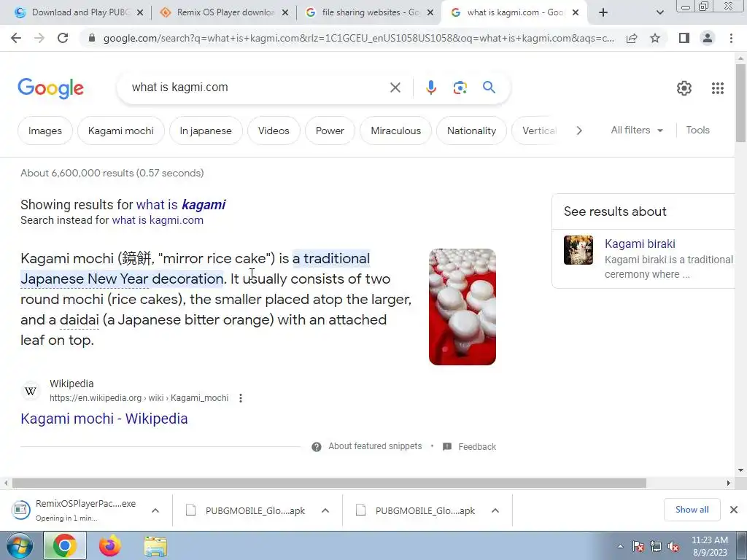Click the forward navigation arrow
Image resolution: width=747 pixels, height=560 pixels.
39,38
